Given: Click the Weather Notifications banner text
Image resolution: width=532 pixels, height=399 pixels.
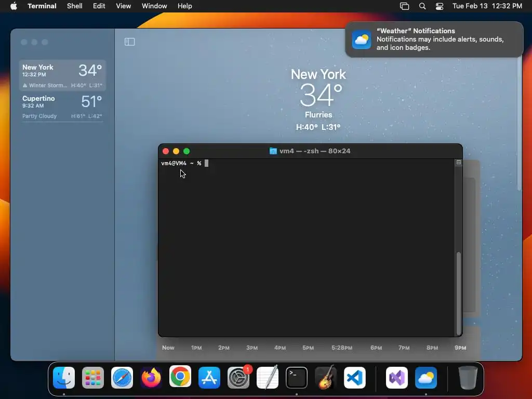Looking at the screenshot, I should (x=440, y=39).
